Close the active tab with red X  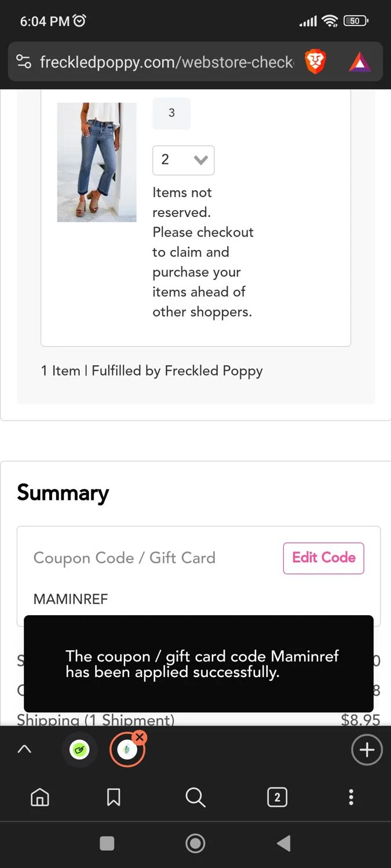140,737
